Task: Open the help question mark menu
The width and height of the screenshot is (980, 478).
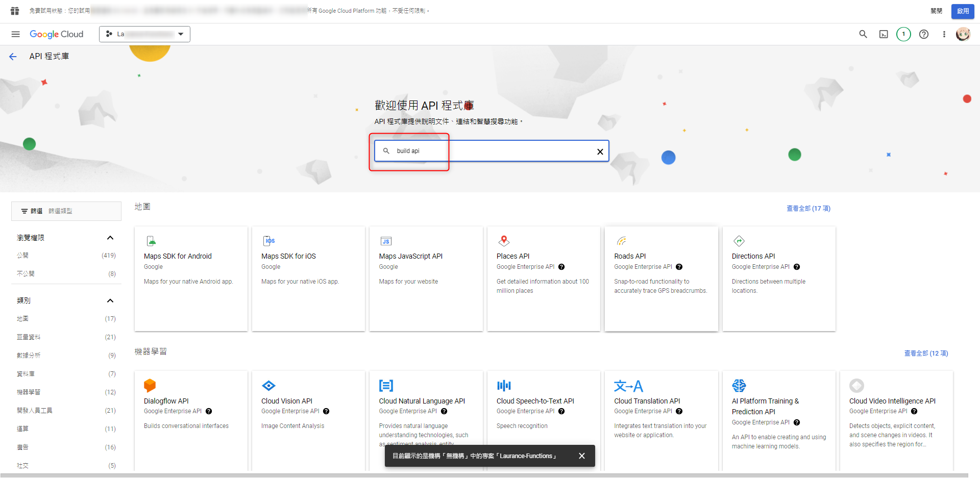Action: point(924,34)
